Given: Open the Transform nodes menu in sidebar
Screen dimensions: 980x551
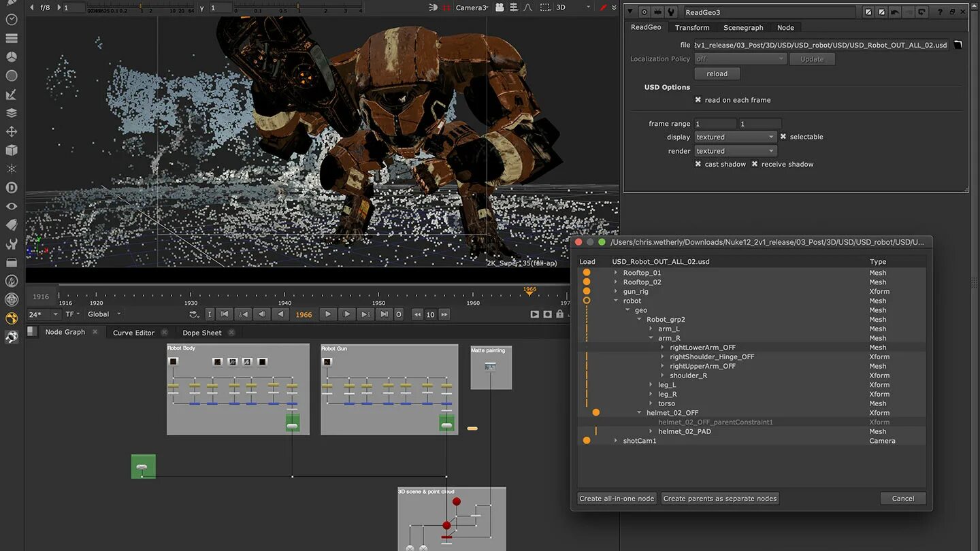Looking at the screenshot, I should [12, 132].
